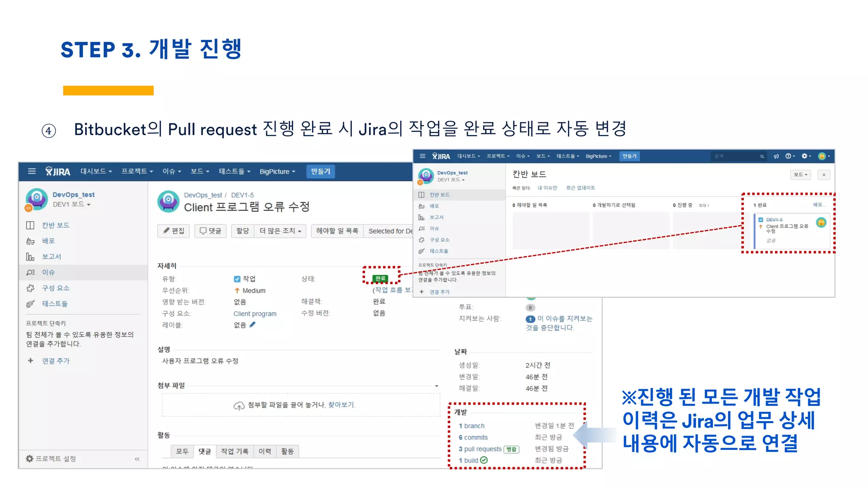Collapse the sidebar with the double chevron icon
Screen dimensions: 868x488
[137, 459]
